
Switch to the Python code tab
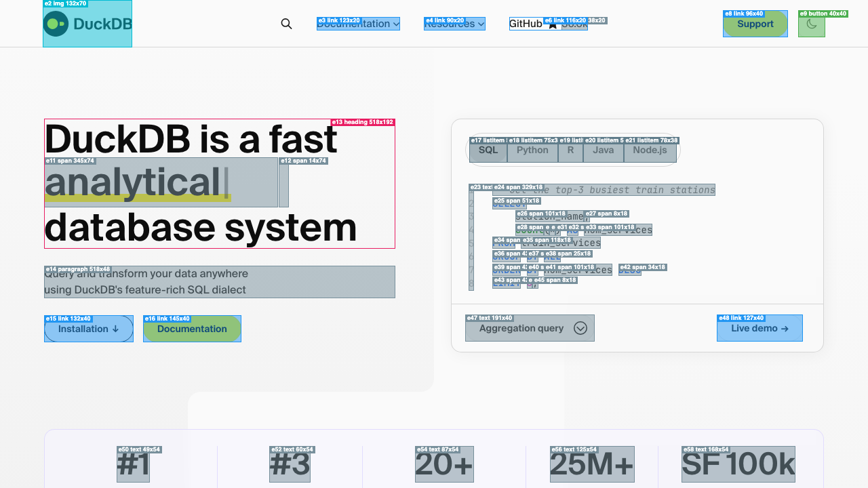coord(532,150)
